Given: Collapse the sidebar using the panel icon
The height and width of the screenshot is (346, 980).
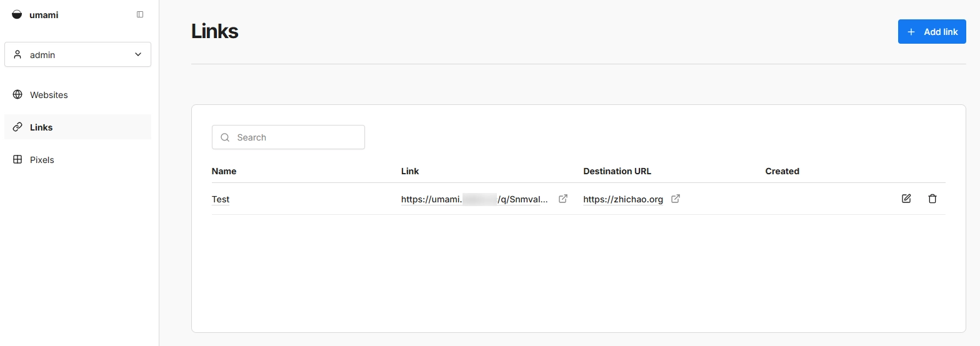Looking at the screenshot, I should [140, 14].
